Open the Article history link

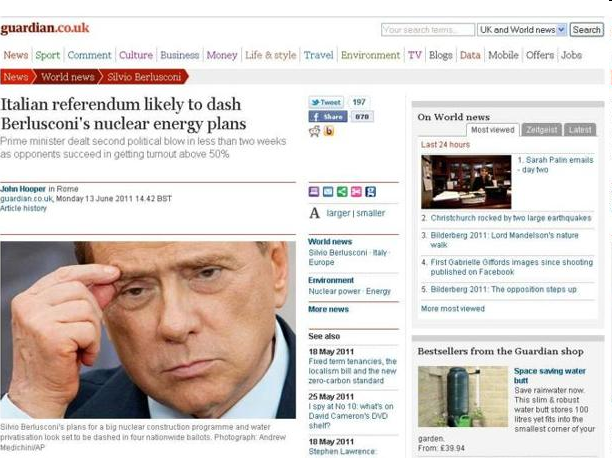[x=23, y=208]
